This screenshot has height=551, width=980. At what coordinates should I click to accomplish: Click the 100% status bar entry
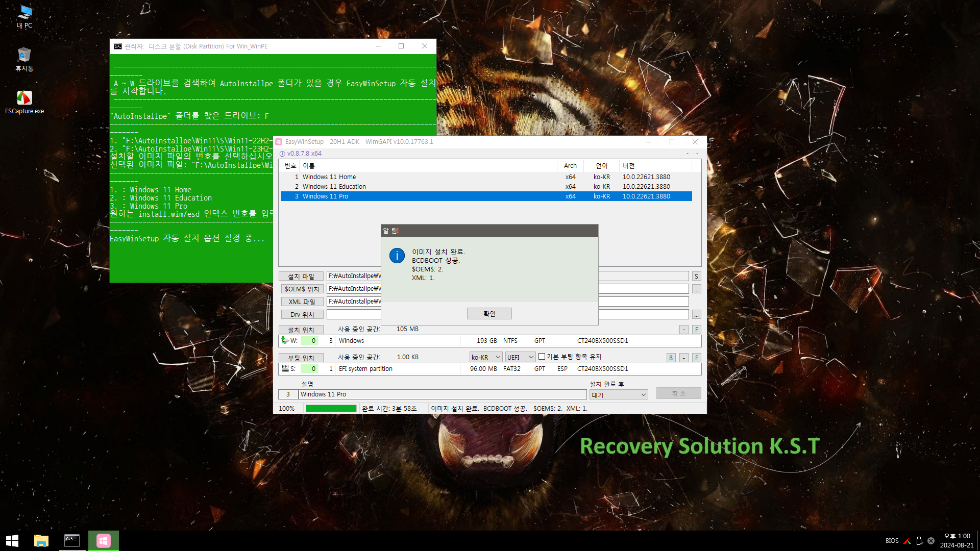(x=287, y=409)
